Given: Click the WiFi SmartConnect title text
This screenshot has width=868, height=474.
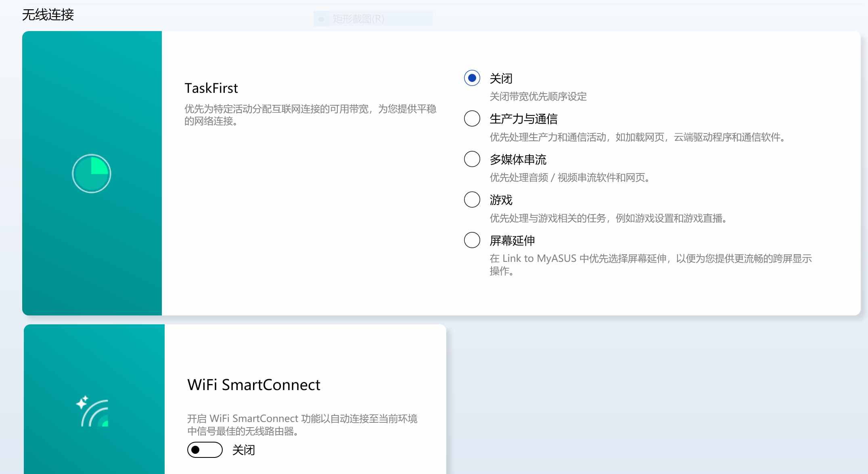Looking at the screenshot, I should (x=253, y=385).
